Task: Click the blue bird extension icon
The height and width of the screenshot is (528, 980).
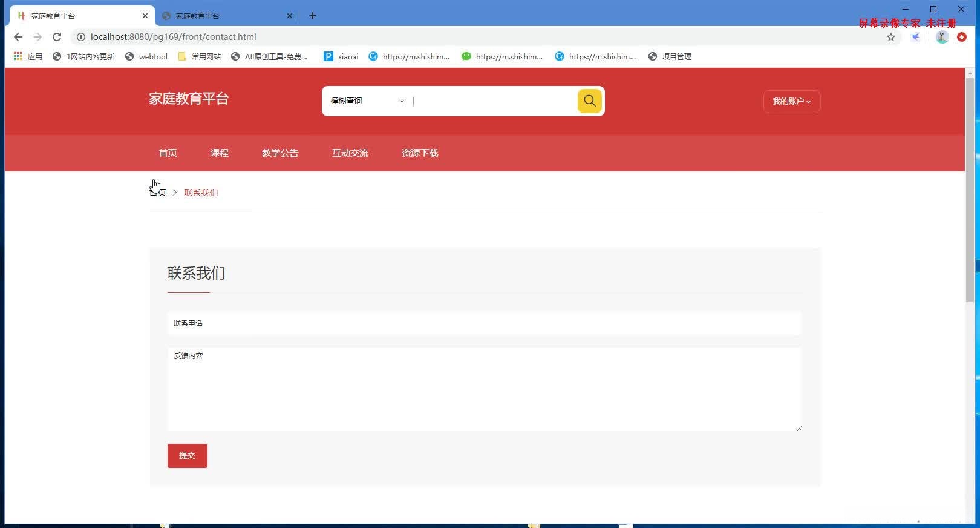Action: tap(916, 37)
